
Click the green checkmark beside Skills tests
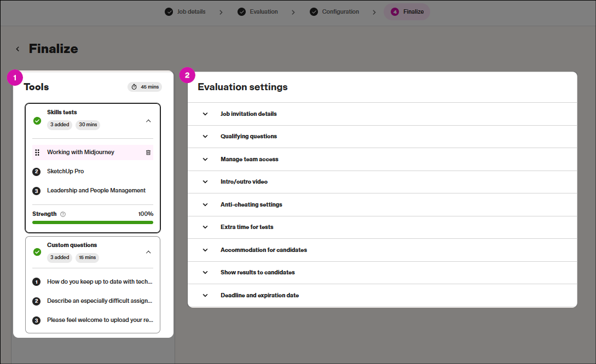[37, 121]
